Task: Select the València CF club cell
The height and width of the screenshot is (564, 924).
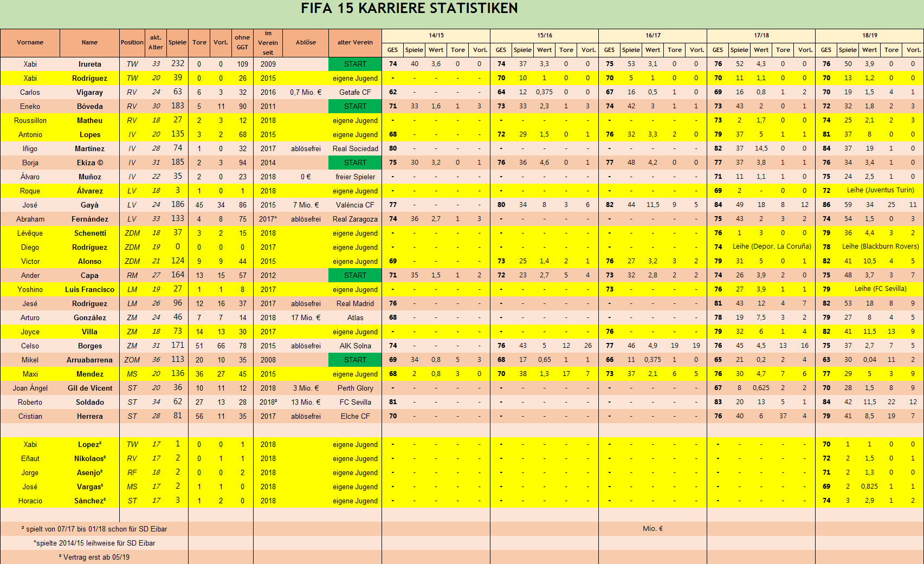Action: [355, 205]
